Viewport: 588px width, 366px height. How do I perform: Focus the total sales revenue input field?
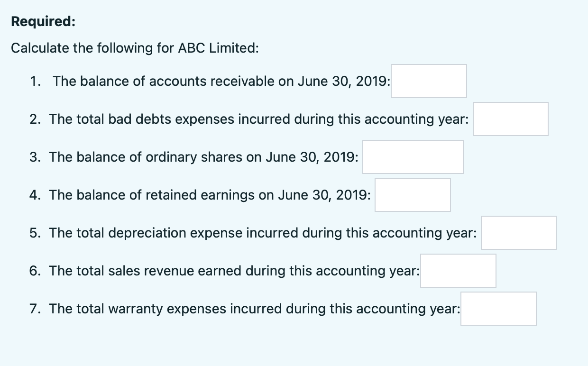point(458,271)
